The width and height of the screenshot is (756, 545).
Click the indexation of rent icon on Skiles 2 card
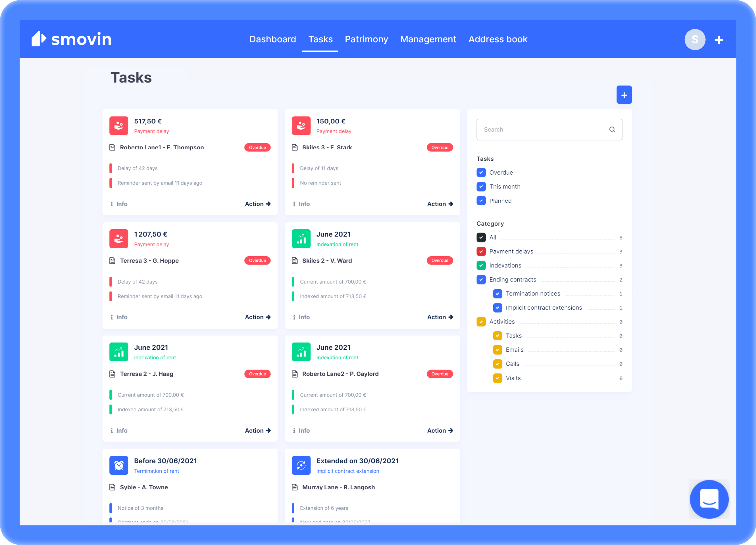[301, 238]
